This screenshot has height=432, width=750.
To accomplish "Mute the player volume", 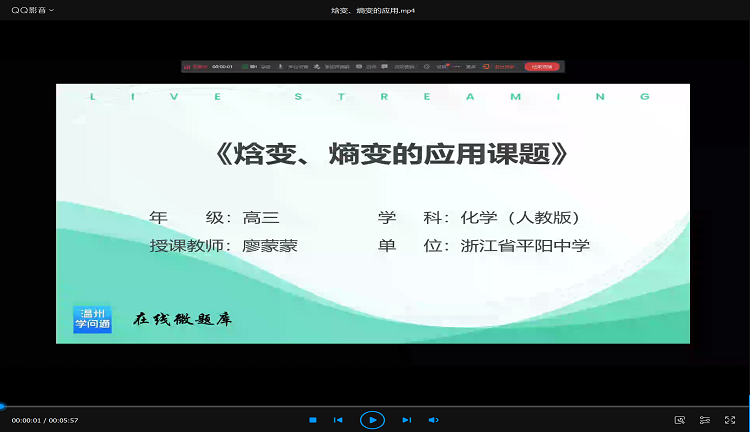I will (433, 420).
